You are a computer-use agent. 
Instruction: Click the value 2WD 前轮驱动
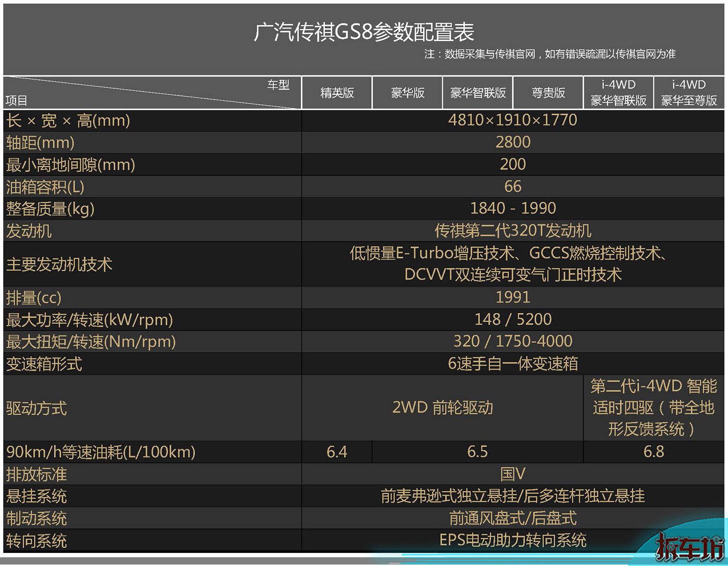[443, 407]
